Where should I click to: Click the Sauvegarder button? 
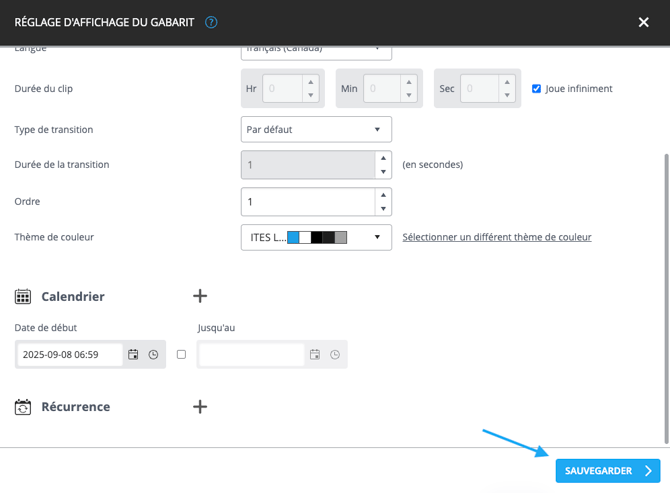[x=608, y=471]
